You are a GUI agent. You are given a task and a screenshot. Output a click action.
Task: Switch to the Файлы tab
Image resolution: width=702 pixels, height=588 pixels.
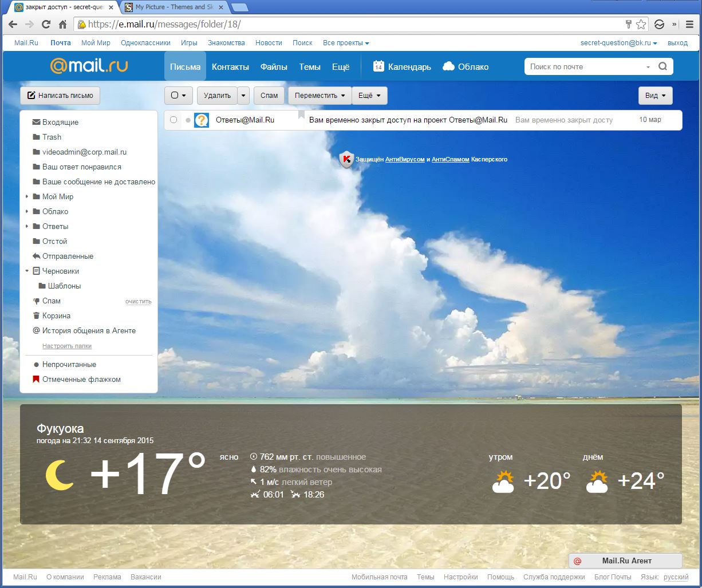274,66
